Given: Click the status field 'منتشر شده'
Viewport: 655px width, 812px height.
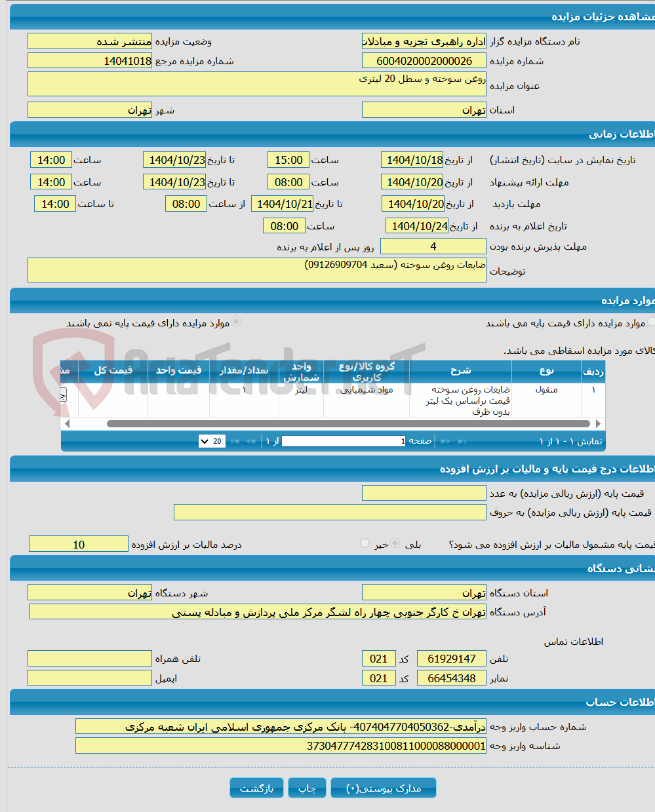Looking at the screenshot, I should coord(90,41).
